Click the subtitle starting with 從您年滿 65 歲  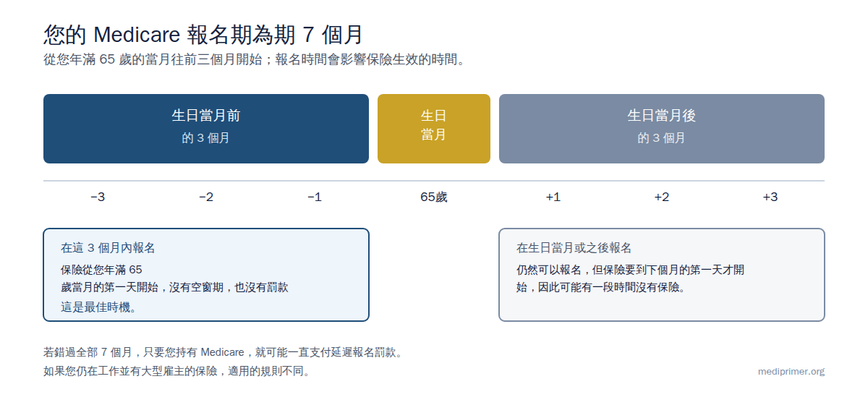254,59
